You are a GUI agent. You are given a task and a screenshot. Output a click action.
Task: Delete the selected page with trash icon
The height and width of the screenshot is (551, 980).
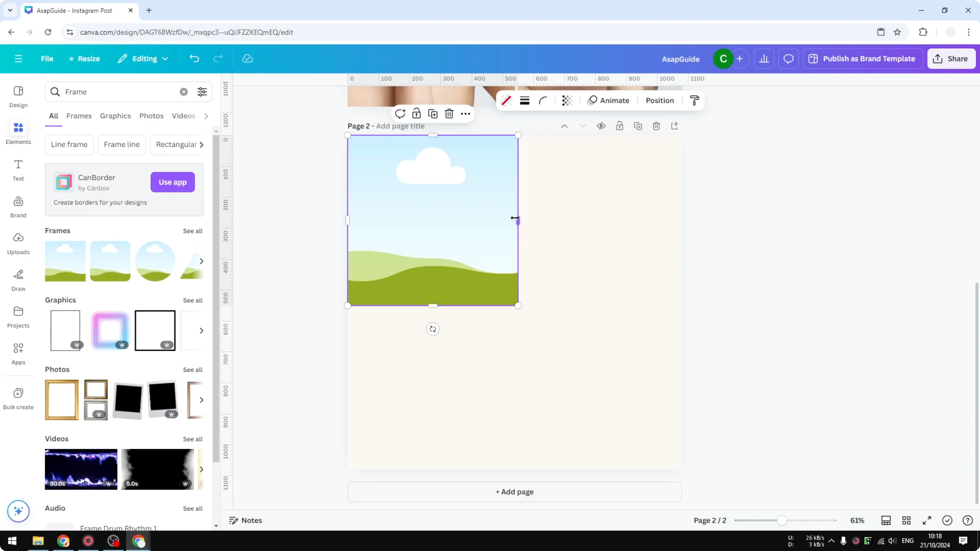657,125
